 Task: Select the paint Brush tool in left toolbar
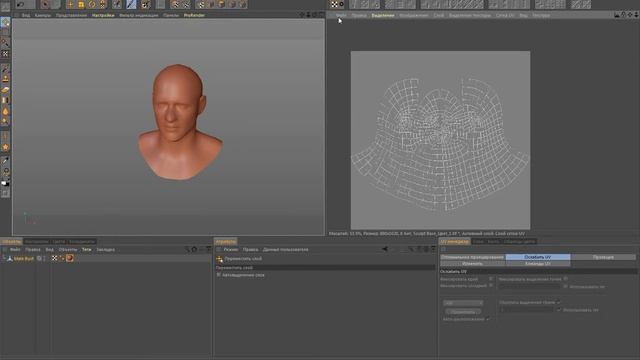[x=5, y=69]
